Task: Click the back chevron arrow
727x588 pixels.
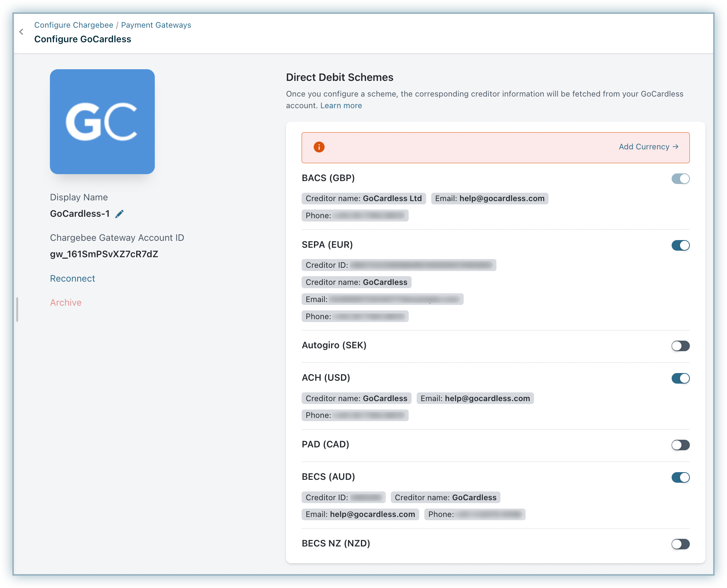Action: coord(21,32)
